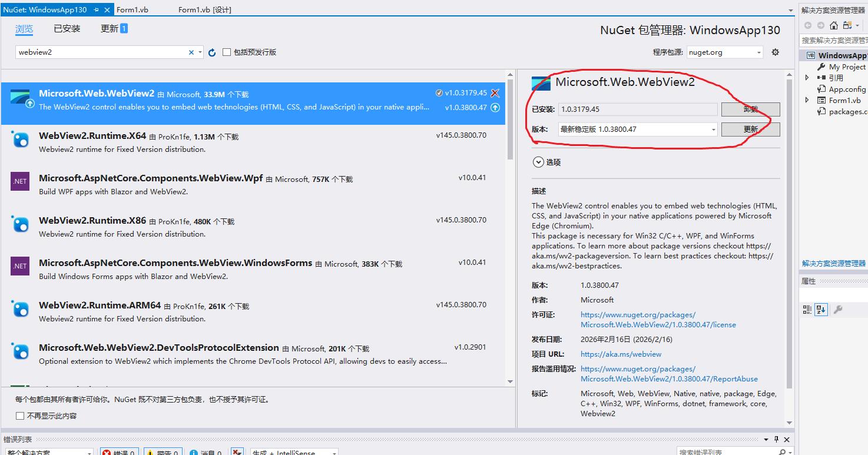This screenshot has width=868, height=455.
Task: Close the NuGet: WindowsApp130 tab
Action: point(107,10)
